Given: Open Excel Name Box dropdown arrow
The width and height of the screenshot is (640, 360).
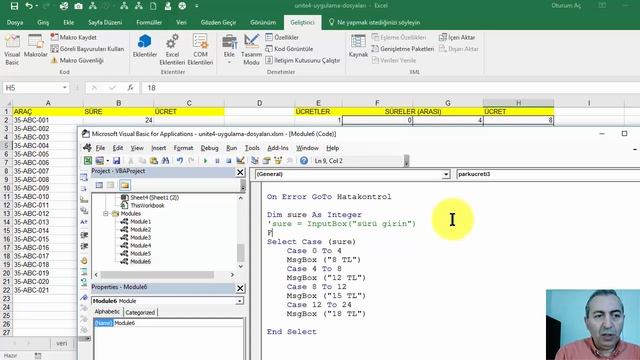Looking at the screenshot, I should (x=64, y=87).
